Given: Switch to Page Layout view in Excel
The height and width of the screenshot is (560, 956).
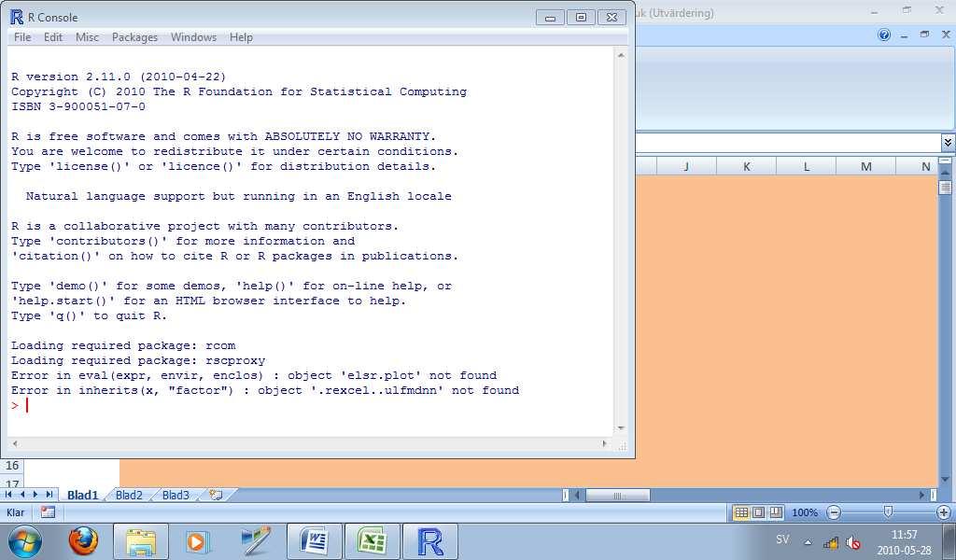Looking at the screenshot, I should point(758,512).
